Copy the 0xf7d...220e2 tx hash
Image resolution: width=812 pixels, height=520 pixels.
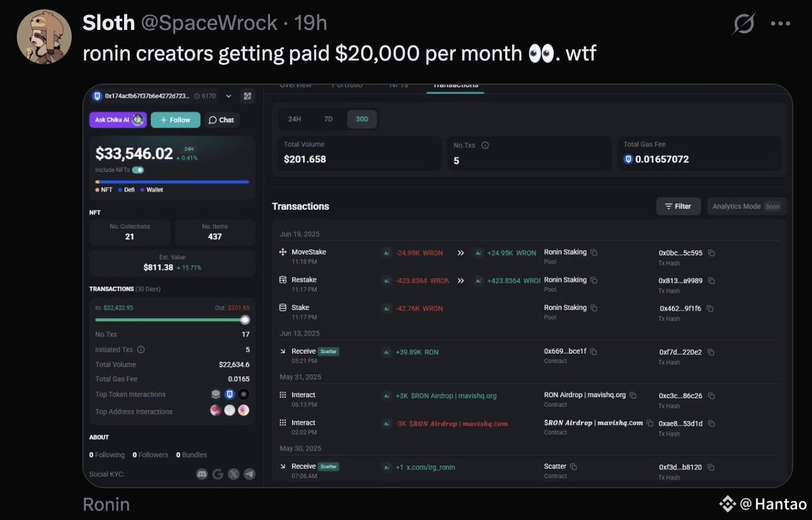point(711,352)
